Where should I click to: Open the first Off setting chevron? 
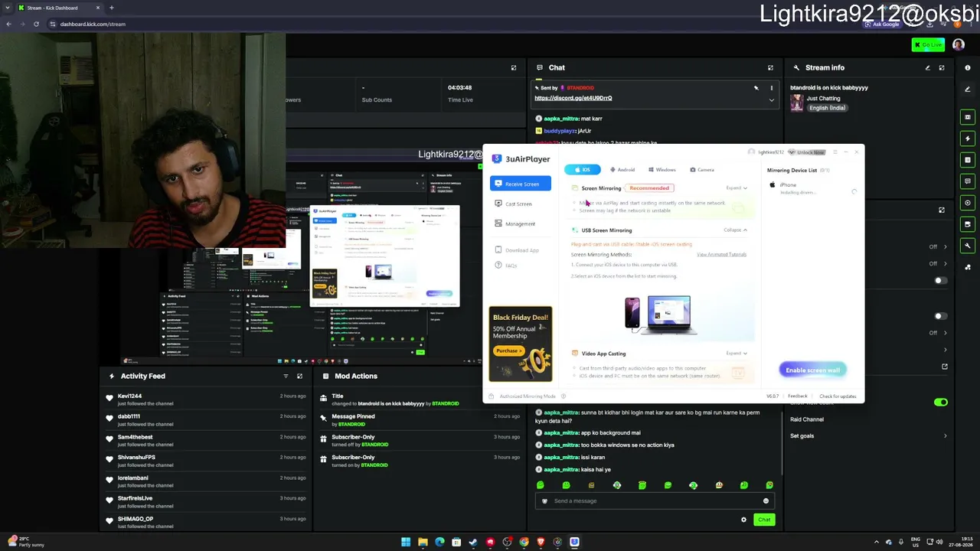point(945,246)
